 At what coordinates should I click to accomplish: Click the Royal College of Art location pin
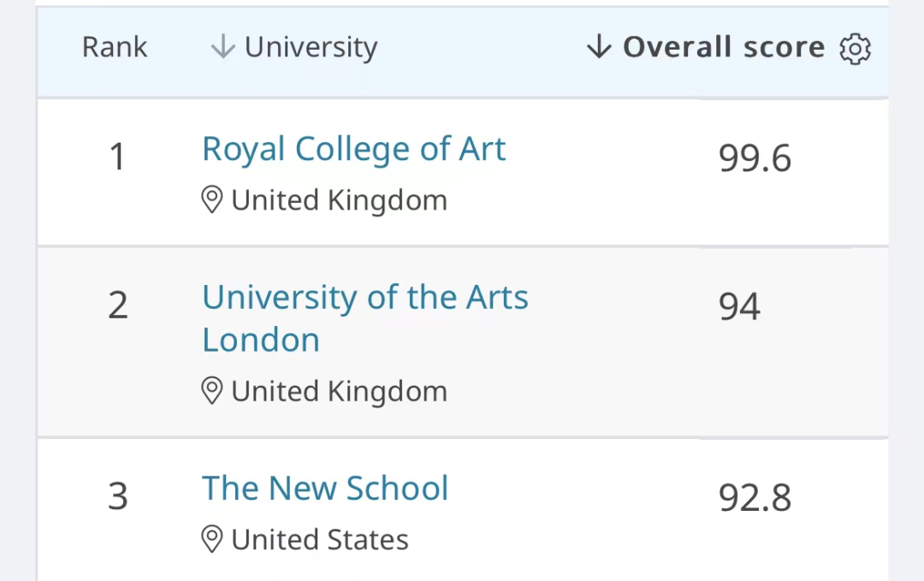click(x=211, y=199)
